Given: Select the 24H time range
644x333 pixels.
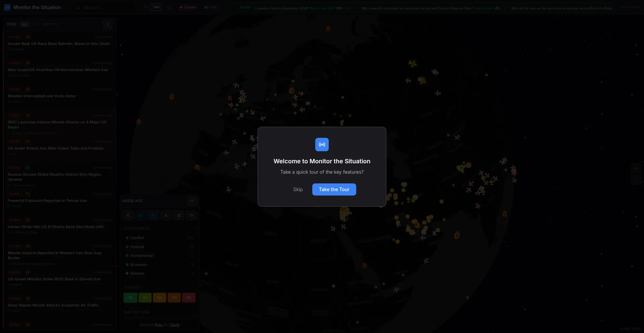Looking at the screenshot, I should coord(156,7).
